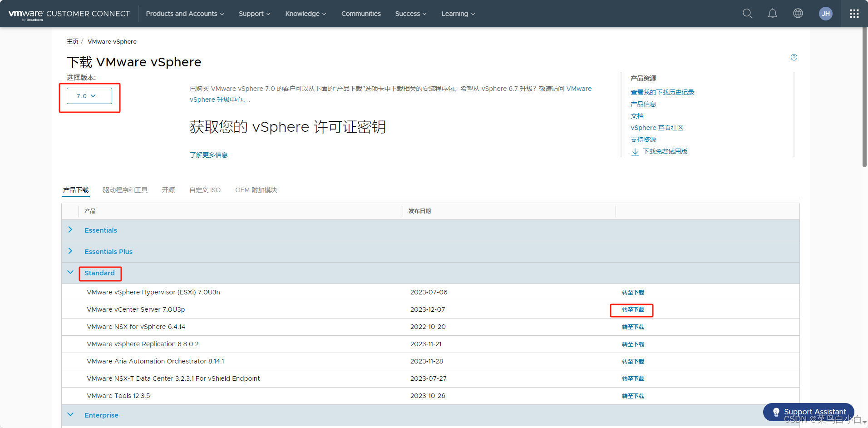Collapse the Standard section chevron
This screenshot has width=868, height=428.
point(70,272)
